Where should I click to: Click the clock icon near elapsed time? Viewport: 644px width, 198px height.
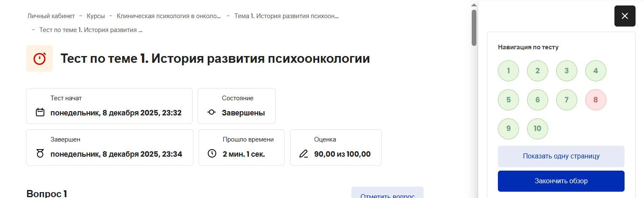pyautogui.click(x=212, y=153)
